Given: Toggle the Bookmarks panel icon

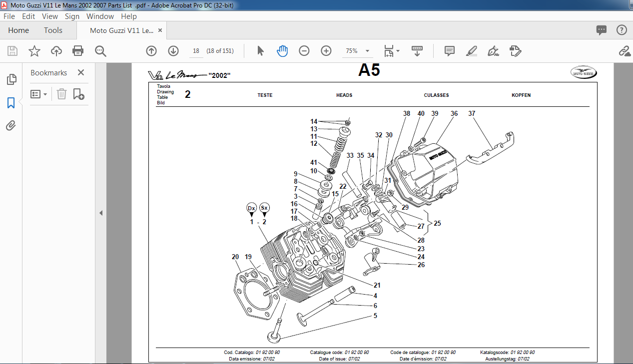Looking at the screenshot, I should point(11,103).
